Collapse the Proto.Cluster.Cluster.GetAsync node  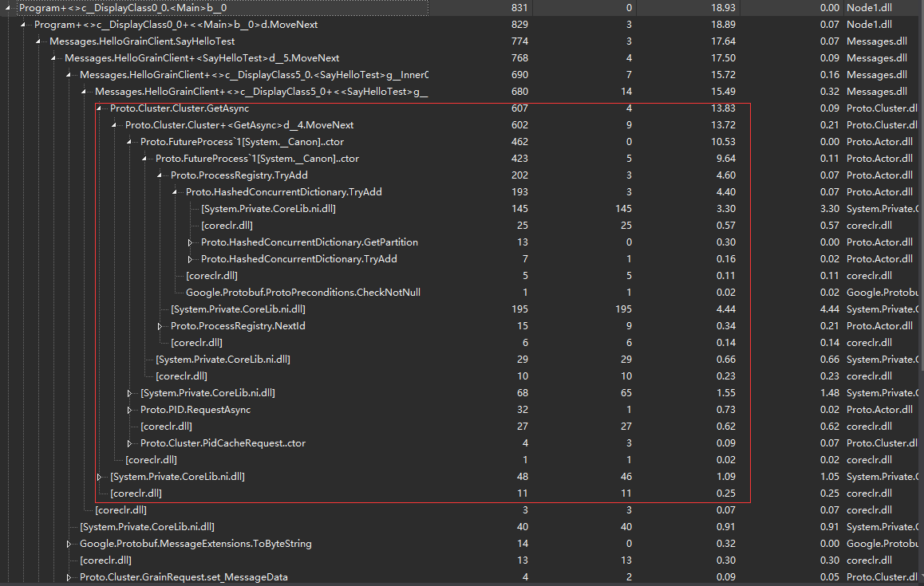pyautogui.click(x=98, y=108)
